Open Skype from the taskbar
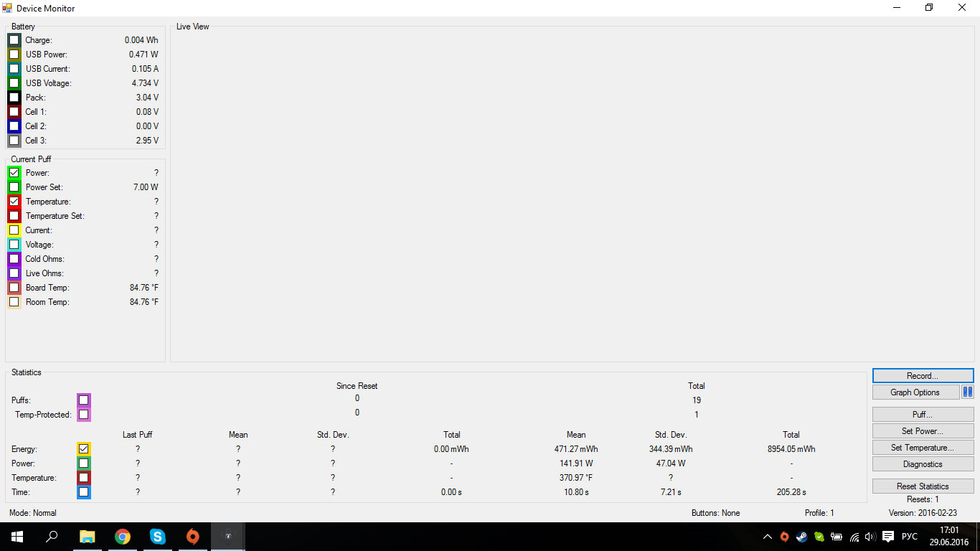The width and height of the screenshot is (980, 551). click(x=157, y=537)
